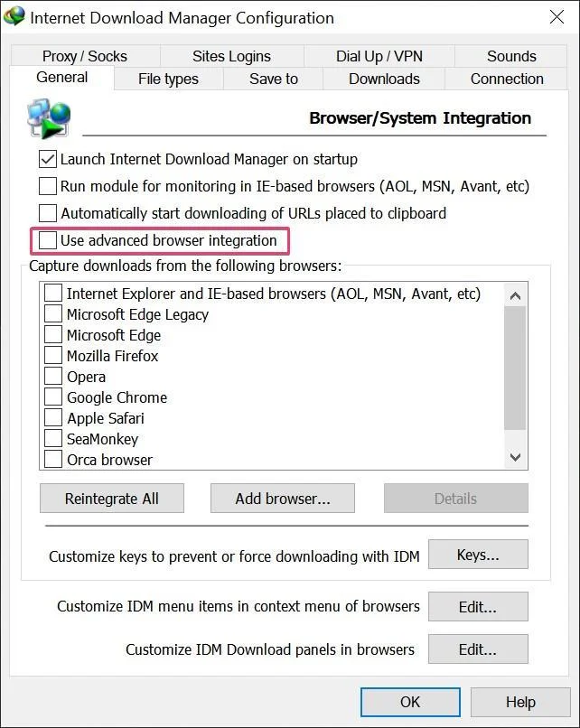Switch to the Dial Up / VPN tab
Viewport: 580px width, 728px height.
click(379, 56)
